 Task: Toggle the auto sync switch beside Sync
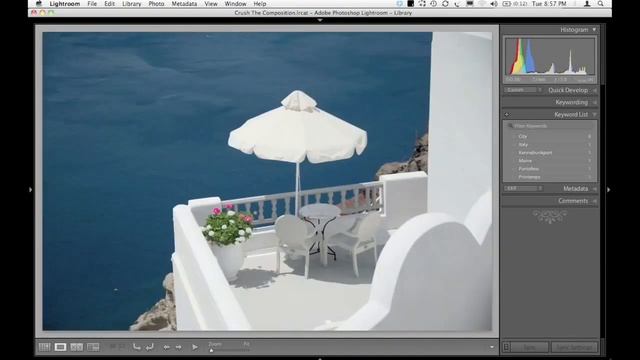click(x=506, y=347)
